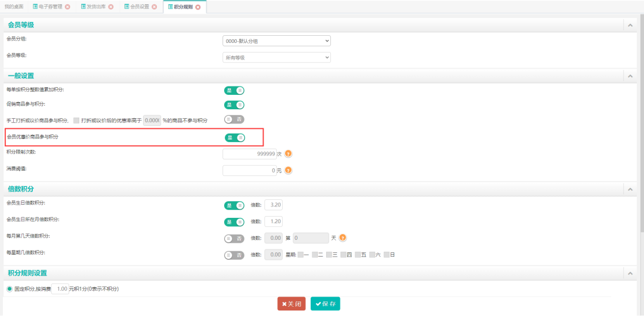This screenshot has height=330, width=644.
Task: Close the 发货出库 tab via its X icon
Action: click(111, 7)
